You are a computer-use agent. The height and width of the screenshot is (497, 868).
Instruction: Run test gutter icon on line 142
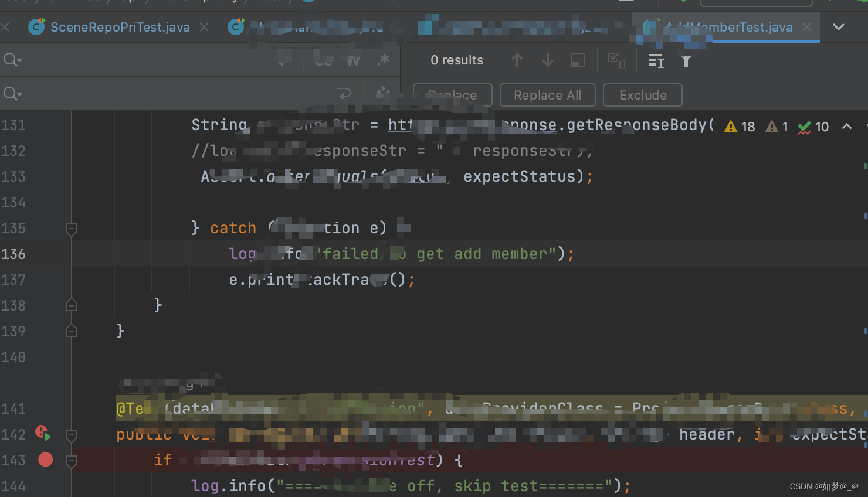pyautogui.click(x=43, y=434)
